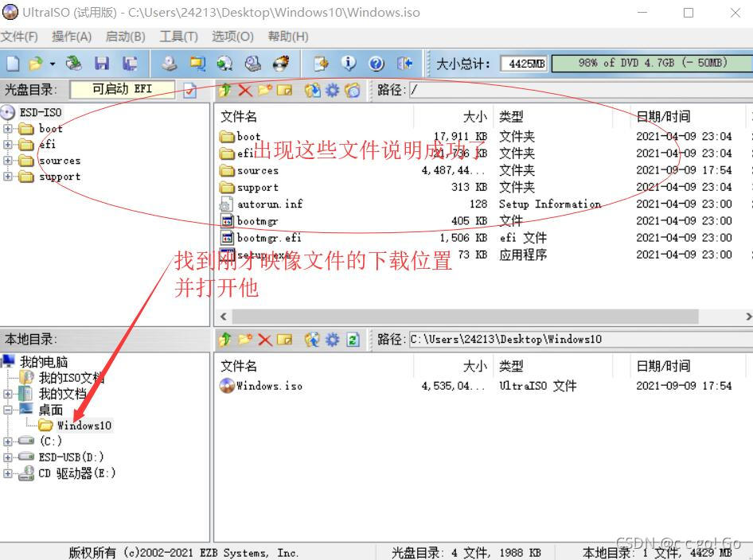Go up one level in local directory toolbar
The image size is (753, 560).
click(224, 340)
